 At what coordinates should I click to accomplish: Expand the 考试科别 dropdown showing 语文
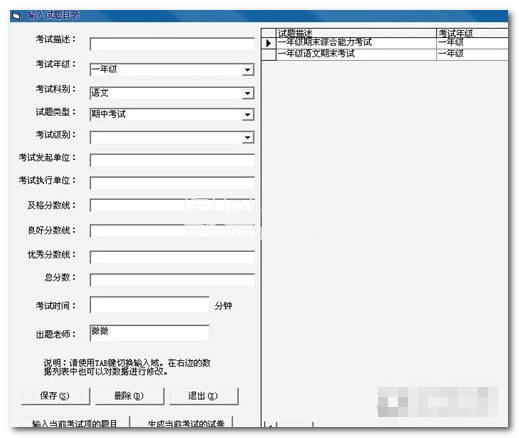click(x=248, y=93)
